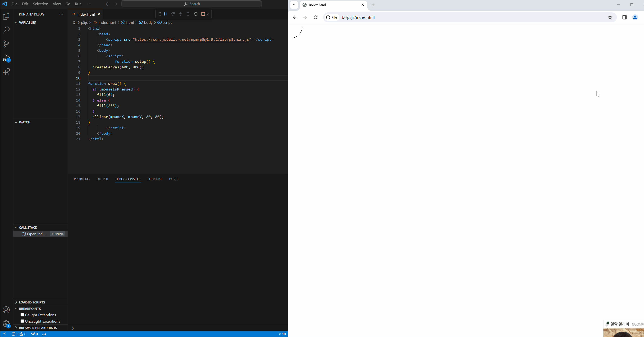Viewport: 644px width, 337px height.
Task: Enable Uncaught Exceptions breakpoint
Action: pos(22,321)
